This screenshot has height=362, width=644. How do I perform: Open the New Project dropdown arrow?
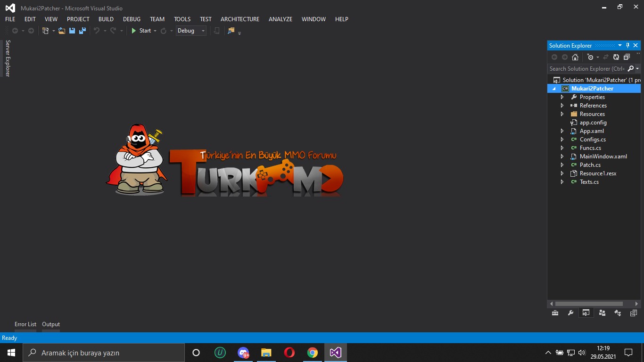[x=53, y=31]
